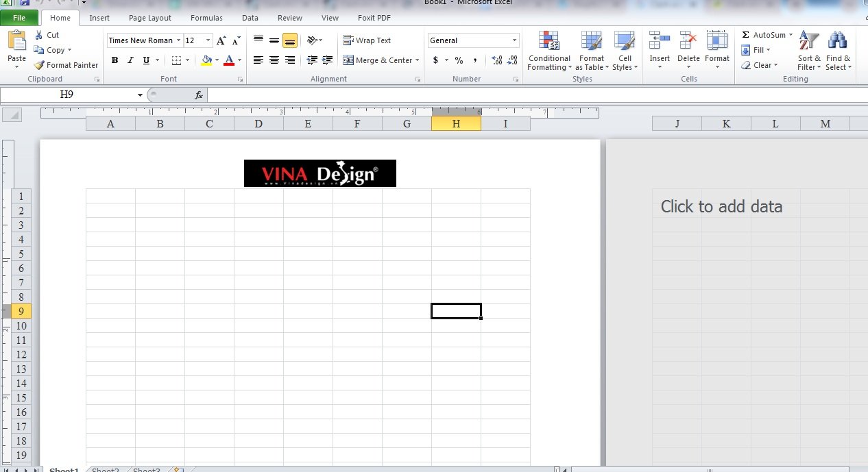Switch to the Formulas ribbon tab
Screen dimensions: 868x472
click(x=206, y=18)
